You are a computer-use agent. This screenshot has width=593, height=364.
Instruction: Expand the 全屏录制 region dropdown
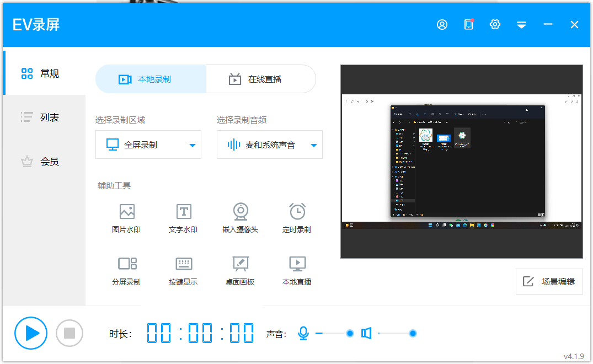tap(148, 144)
